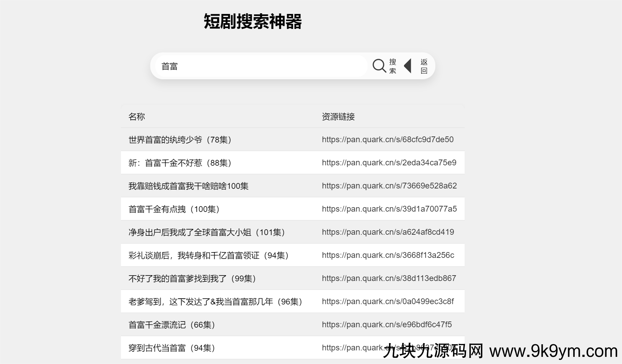Click the magnifying glass search icon

point(379,66)
